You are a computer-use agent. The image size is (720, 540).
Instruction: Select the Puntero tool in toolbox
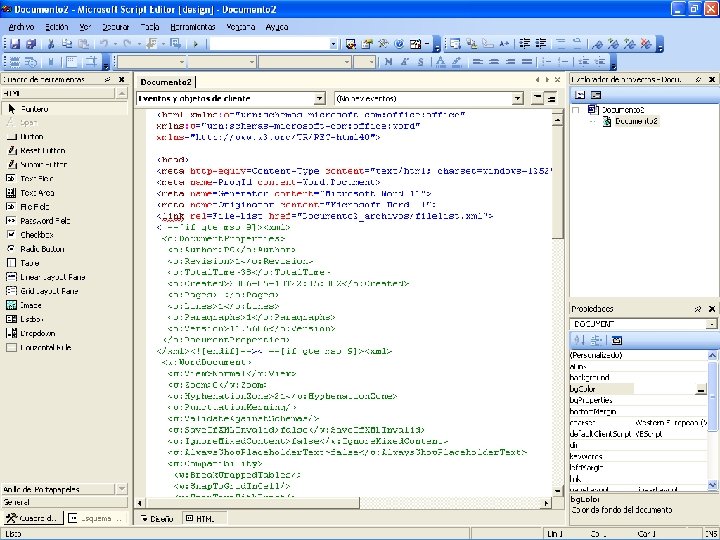34,108
